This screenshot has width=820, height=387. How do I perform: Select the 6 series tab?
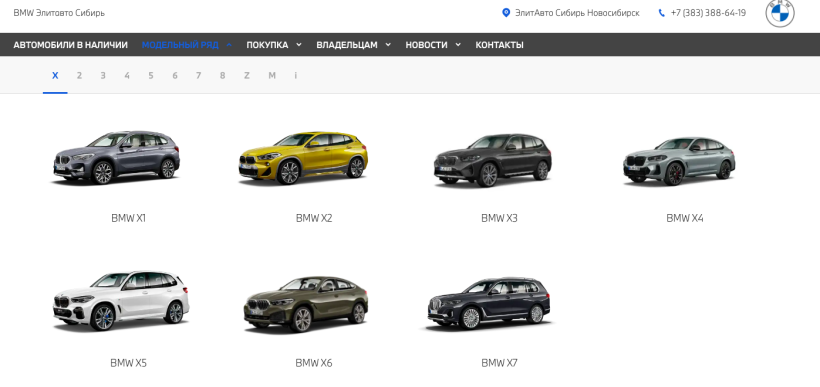tap(175, 76)
